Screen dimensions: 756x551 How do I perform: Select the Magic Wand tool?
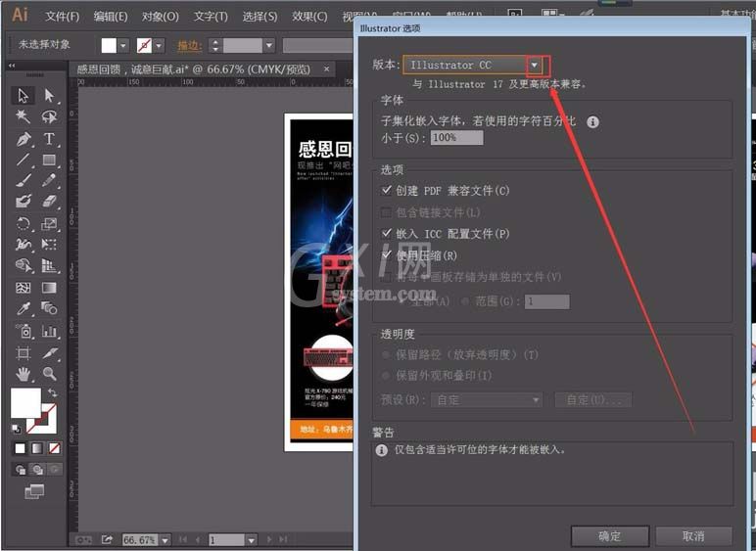23,116
